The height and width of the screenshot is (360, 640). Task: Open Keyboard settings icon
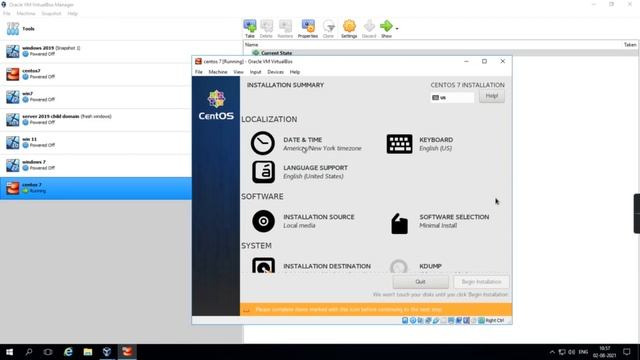399,144
